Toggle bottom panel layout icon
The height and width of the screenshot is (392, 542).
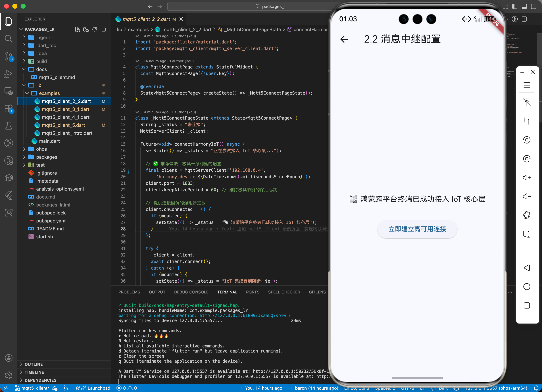524,7
